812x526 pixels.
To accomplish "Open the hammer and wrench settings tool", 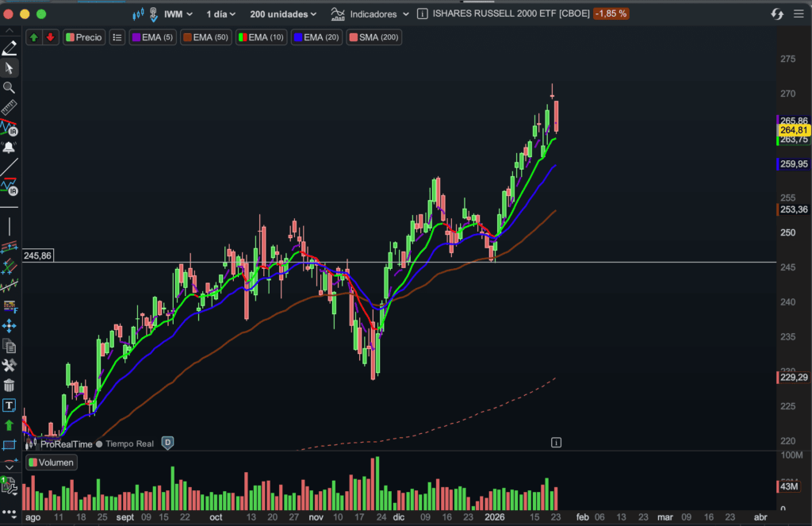I will (x=10, y=366).
